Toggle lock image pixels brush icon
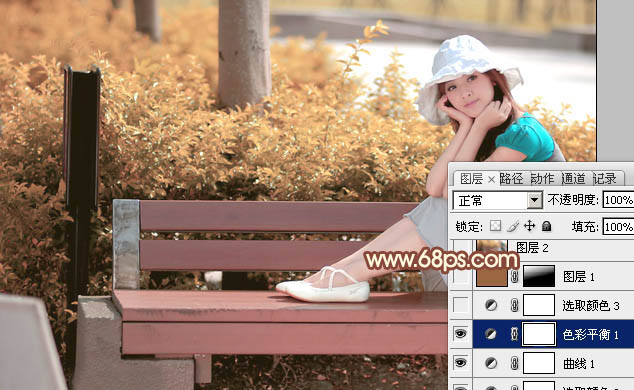634x390 pixels. 513,226
